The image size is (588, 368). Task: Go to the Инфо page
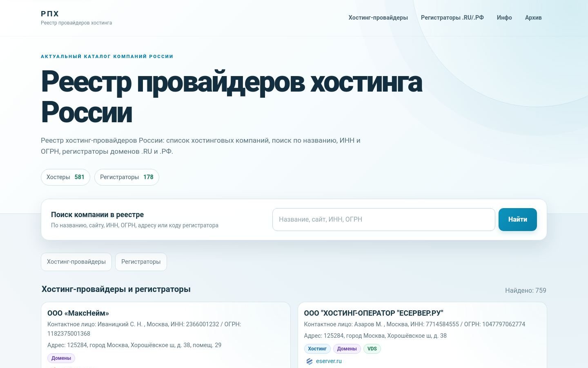(504, 18)
